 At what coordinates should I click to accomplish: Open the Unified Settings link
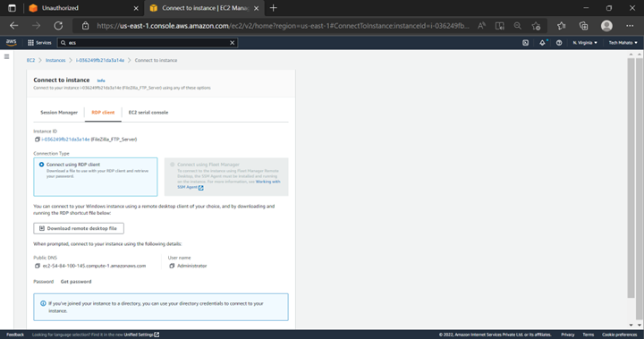141,335
